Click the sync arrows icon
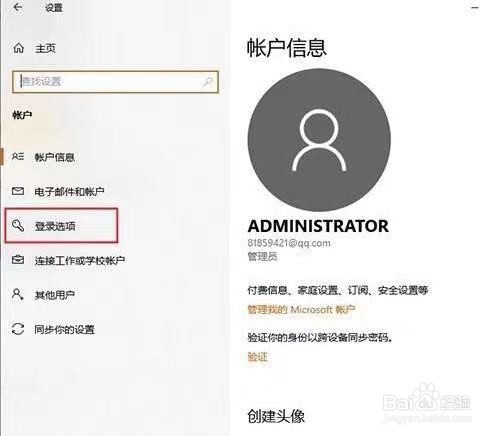Image resolution: width=500 pixels, height=436 pixels. pyautogui.click(x=18, y=329)
